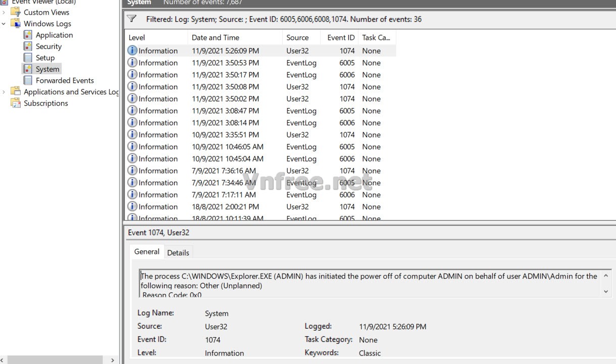The width and height of the screenshot is (616, 364).
Task: Switch to the Details tab
Action: coord(178,252)
